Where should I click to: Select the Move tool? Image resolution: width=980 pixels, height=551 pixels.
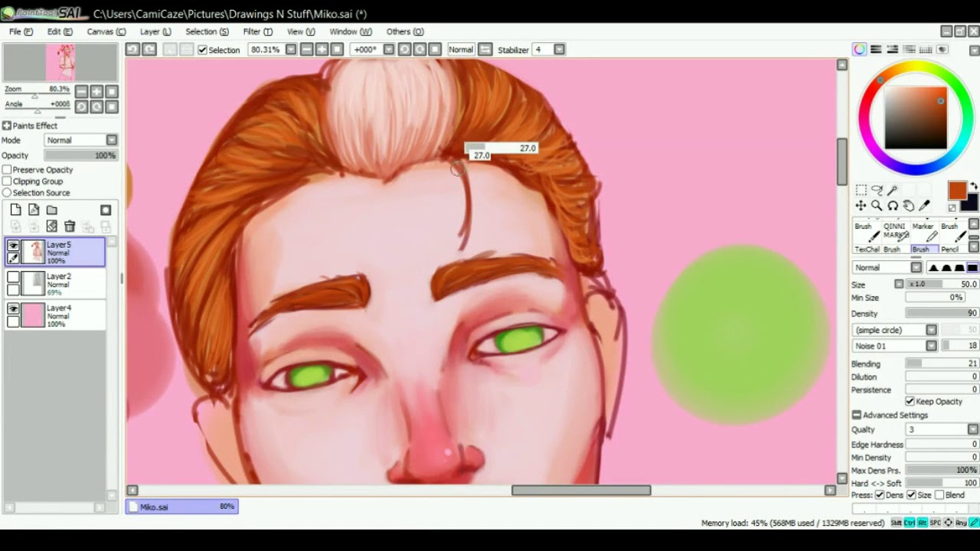[x=861, y=206]
